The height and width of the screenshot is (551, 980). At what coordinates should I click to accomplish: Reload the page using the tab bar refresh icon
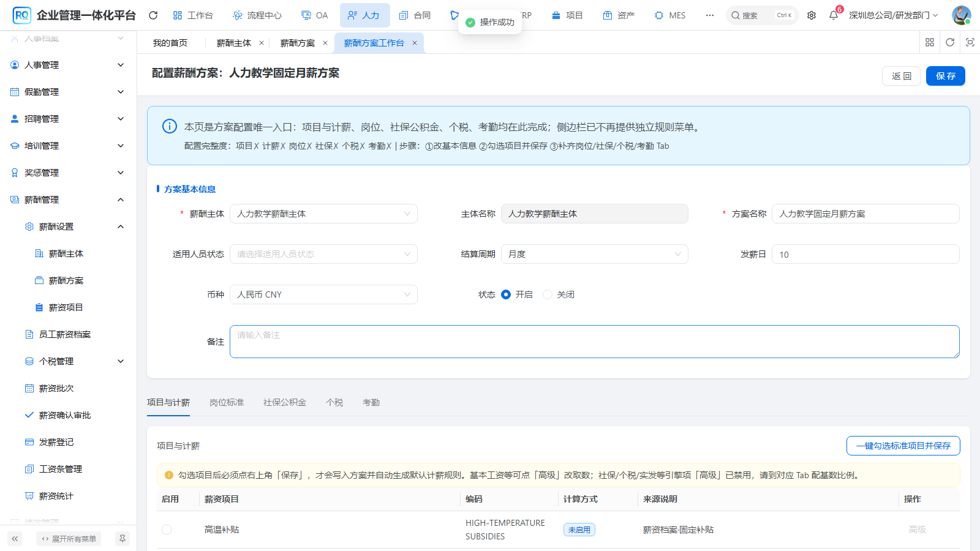click(x=950, y=42)
